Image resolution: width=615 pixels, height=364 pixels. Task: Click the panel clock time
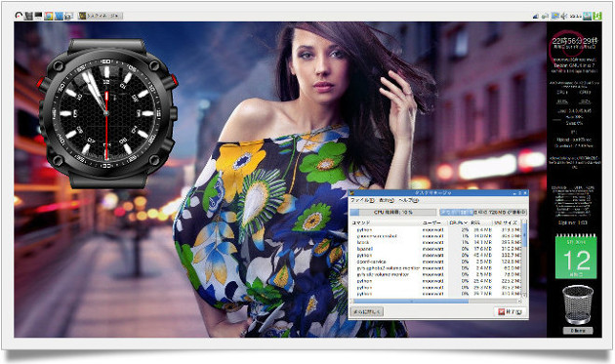pos(575,16)
